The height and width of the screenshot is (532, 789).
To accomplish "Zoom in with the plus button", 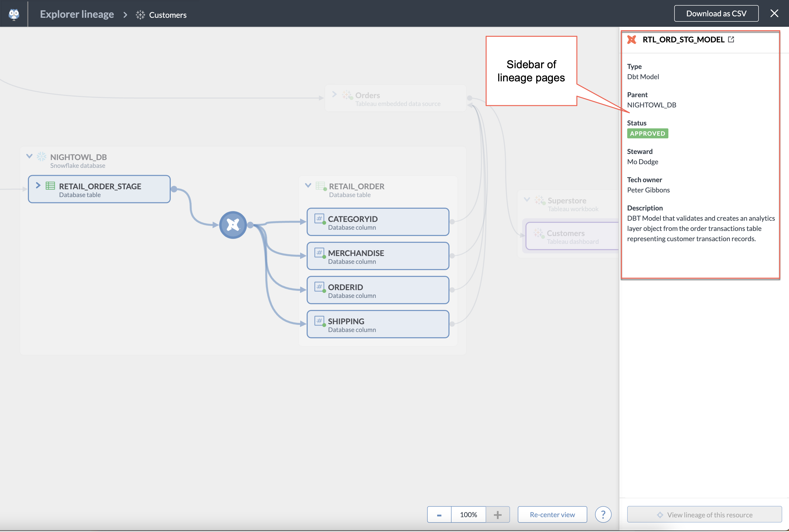I will tap(498, 515).
